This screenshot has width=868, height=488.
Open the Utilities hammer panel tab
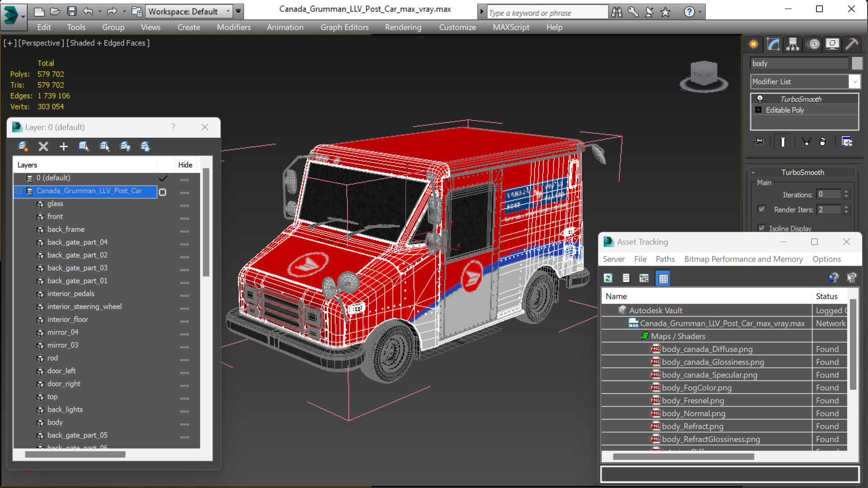tap(852, 44)
